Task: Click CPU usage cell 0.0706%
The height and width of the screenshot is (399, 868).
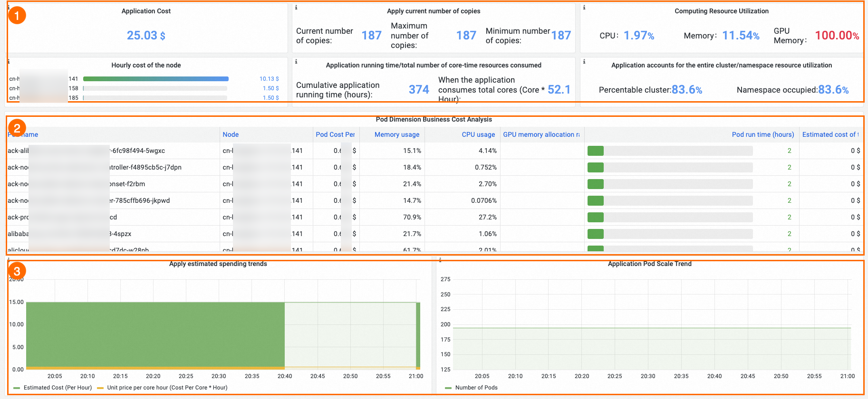Action: (484, 200)
